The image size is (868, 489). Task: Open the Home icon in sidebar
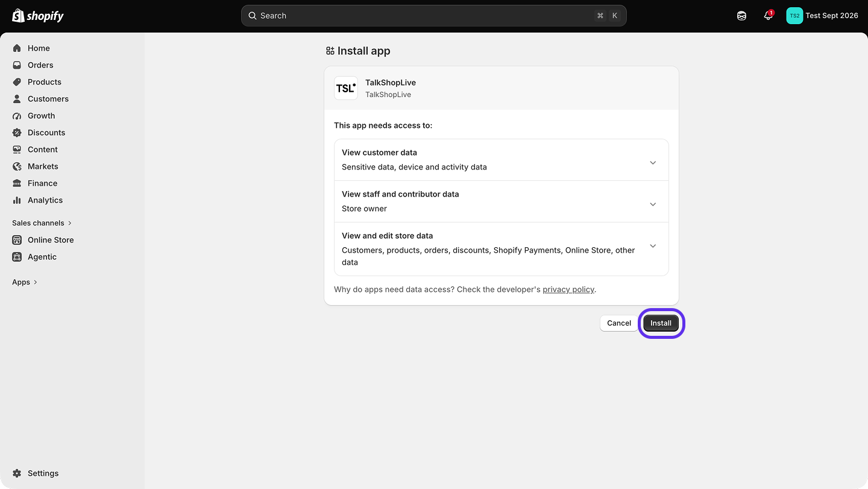pyautogui.click(x=17, y=48)
